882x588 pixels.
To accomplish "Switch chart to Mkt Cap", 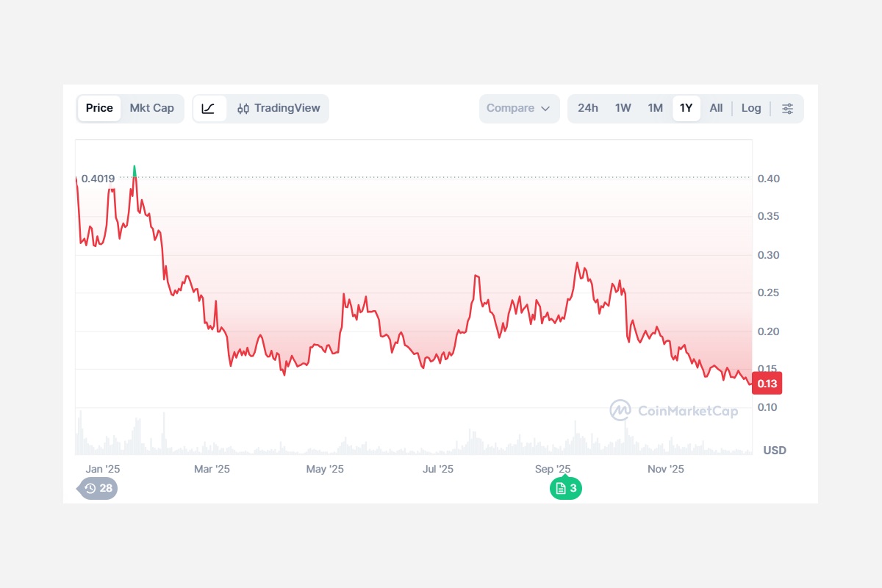I will 152,109.
